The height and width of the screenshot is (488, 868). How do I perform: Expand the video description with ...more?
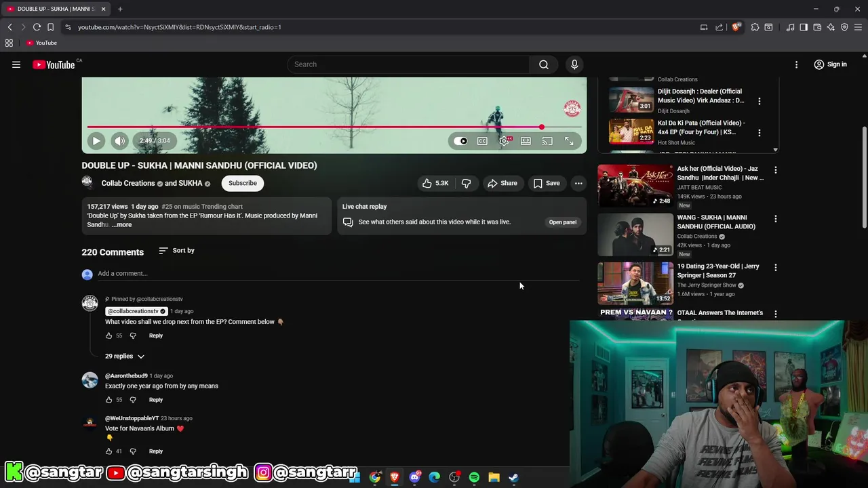[x=122, y=224]
